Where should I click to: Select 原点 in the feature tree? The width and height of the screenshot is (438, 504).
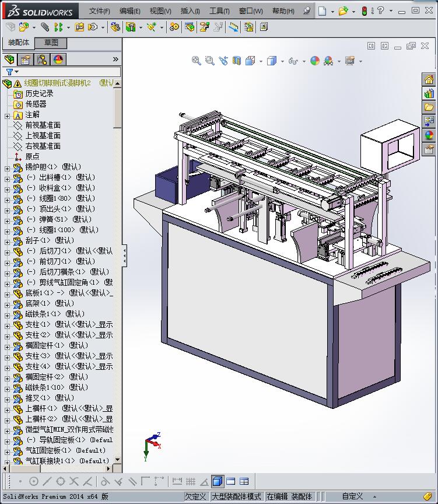pos(32,156)
